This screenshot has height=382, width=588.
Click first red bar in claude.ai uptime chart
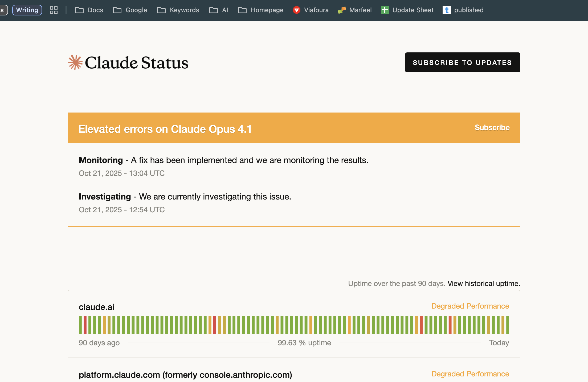click(x=85, y=325)
